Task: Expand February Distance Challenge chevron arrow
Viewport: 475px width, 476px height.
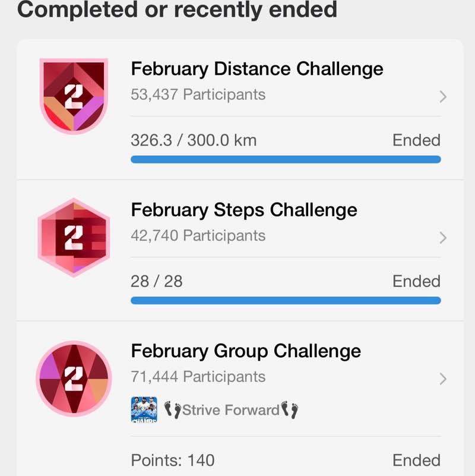Action: pyautogui.click(x=442, y=97)
